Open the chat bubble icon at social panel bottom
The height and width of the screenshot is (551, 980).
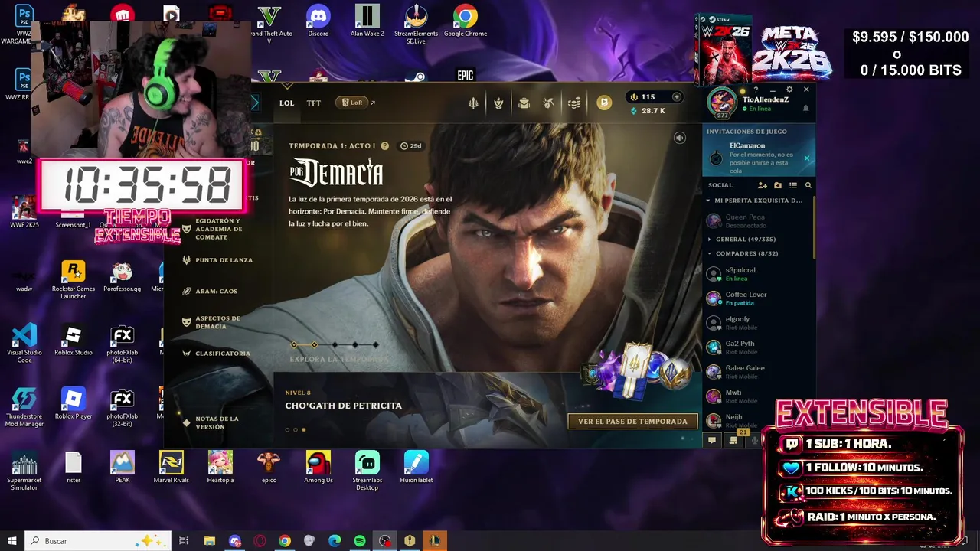click(x=712, y=440)
